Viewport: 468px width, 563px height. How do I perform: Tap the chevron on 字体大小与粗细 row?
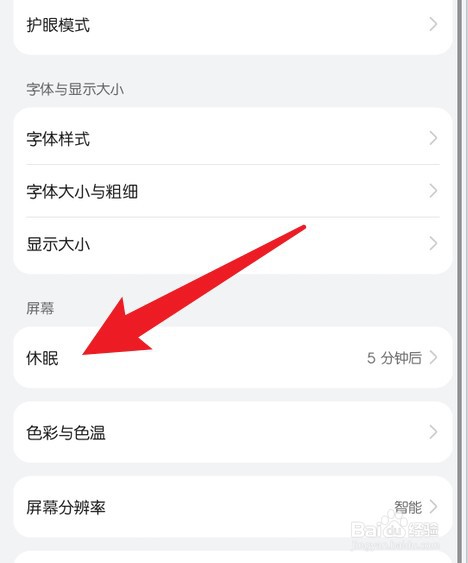434,191
